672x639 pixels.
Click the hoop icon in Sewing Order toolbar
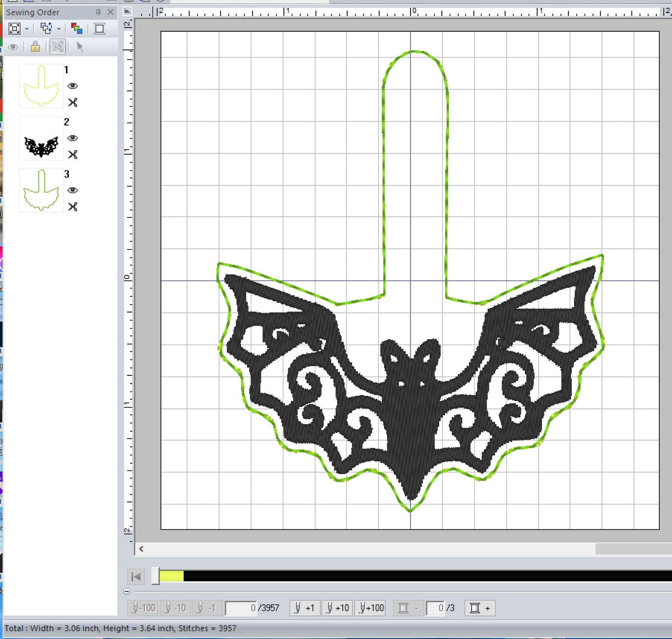coord(99,27)
